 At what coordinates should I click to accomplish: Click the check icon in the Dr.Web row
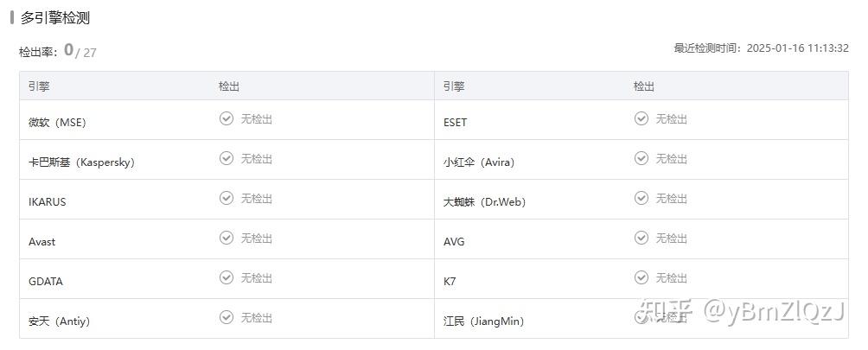tap(641, 198)
